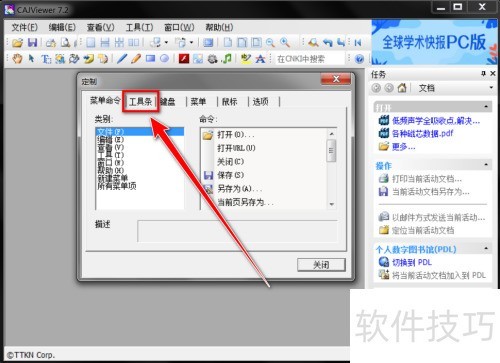
Task: Collapse the 个人数字图书馆(PDL) section
Action: point(486,249)
